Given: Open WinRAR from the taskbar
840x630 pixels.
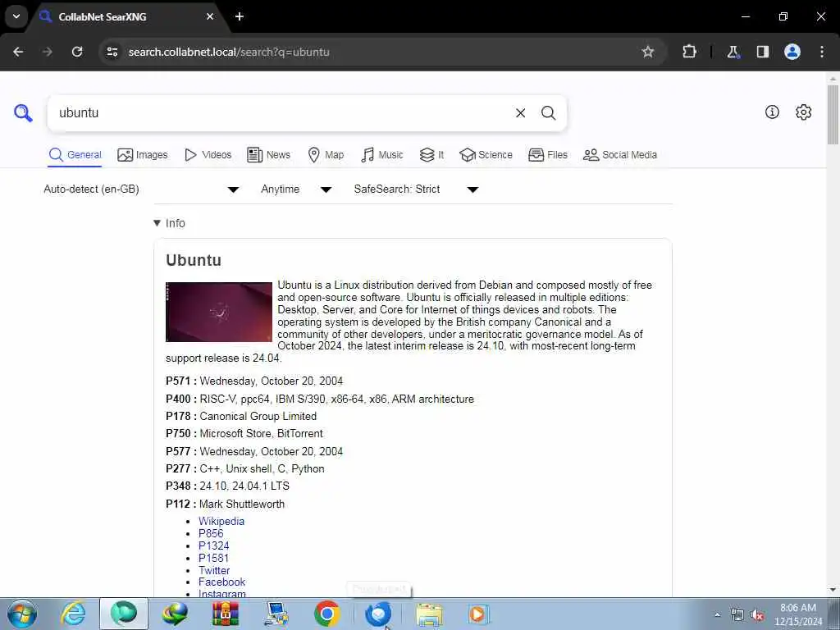Looking at the screenshot, I should tap(225, 614).
